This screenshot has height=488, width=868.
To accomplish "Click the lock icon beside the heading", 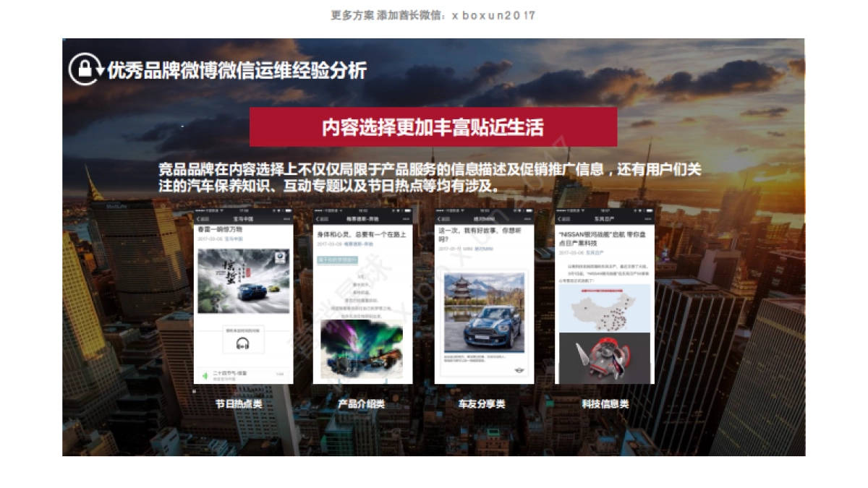I will [84, 69].
